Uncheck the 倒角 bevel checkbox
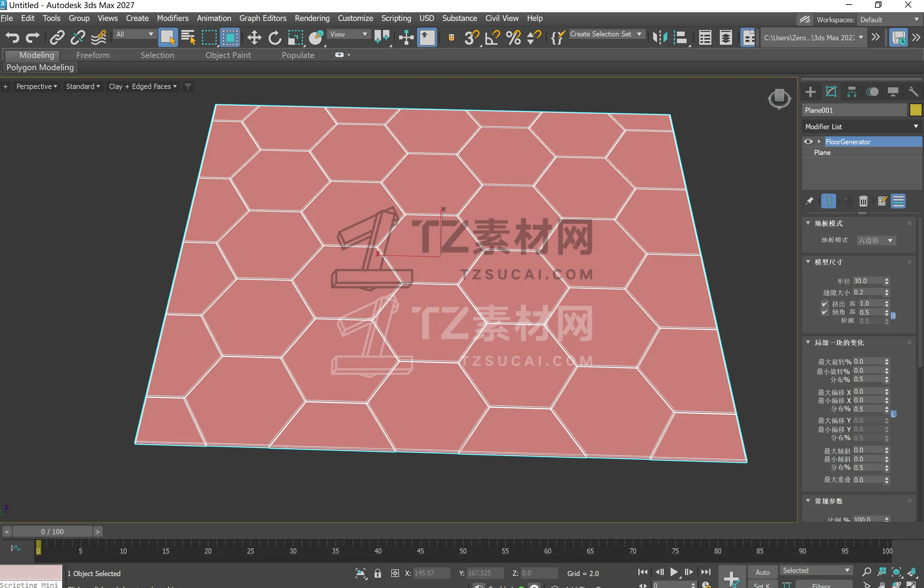Image resolution: width=924 pixels, height=588 pixels. (x=824, y=313)
